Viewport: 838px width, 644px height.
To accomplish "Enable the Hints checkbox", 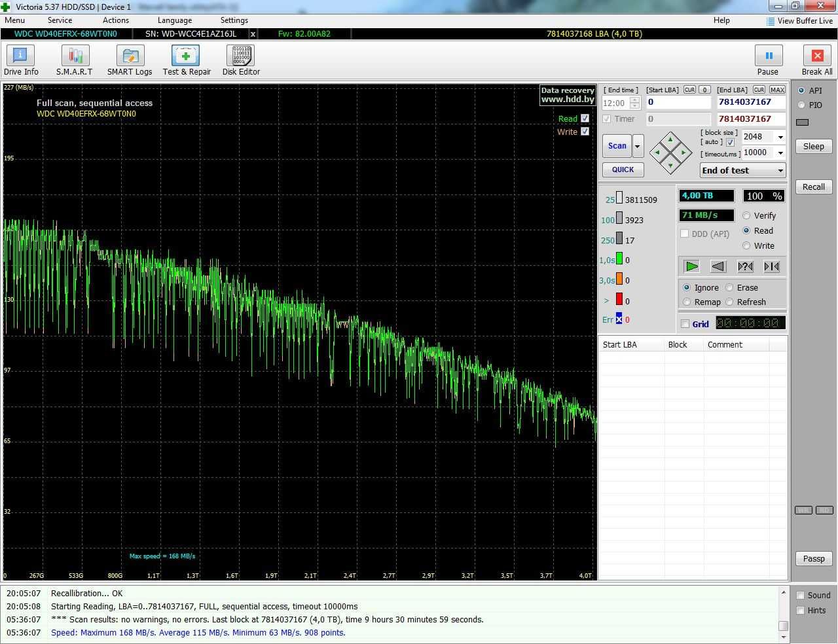I will click(x=800, y=611).
